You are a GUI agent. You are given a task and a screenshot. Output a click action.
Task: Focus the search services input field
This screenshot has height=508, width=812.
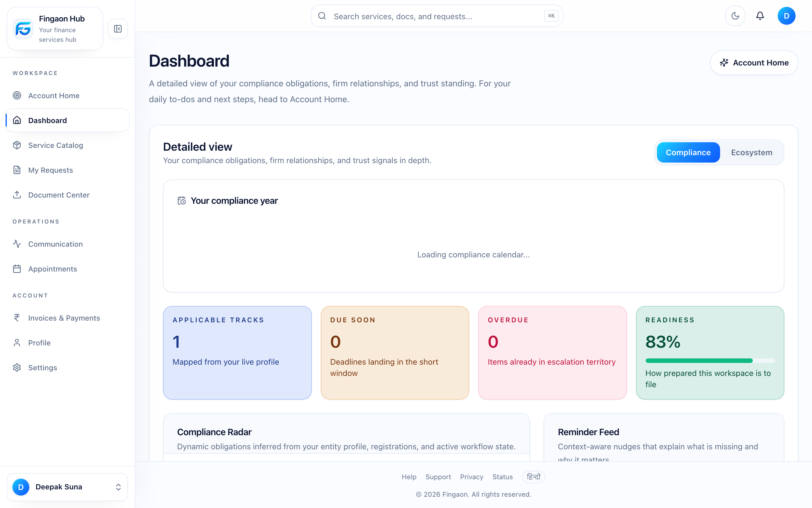(x=437, y=16)
